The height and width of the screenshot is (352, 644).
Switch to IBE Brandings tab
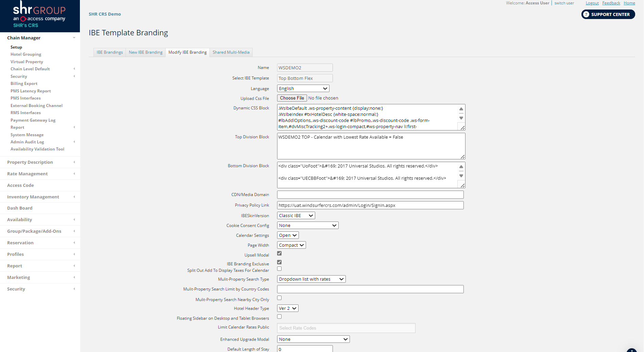(109, 52)
